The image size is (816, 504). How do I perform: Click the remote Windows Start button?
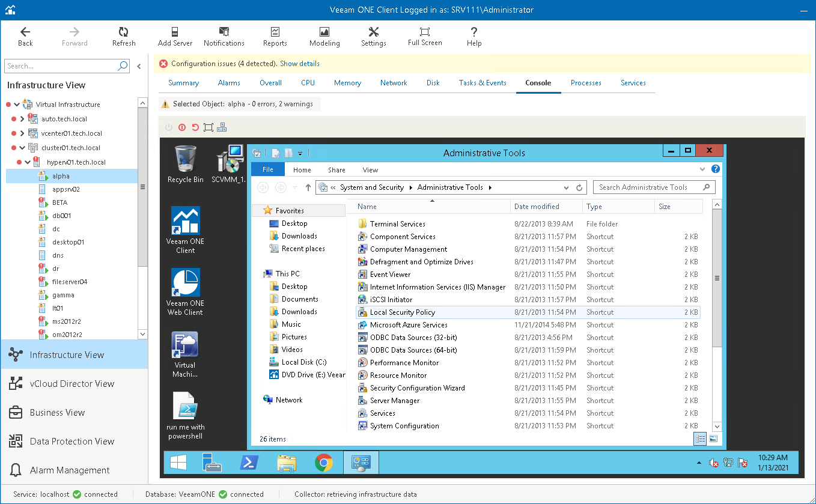178,463
